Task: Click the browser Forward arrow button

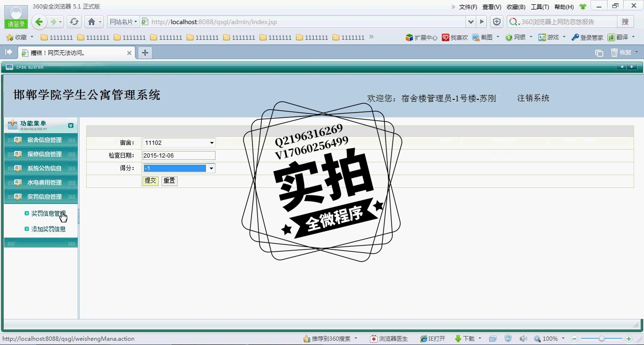Action: pyautogui.click(x=54, y=22)
